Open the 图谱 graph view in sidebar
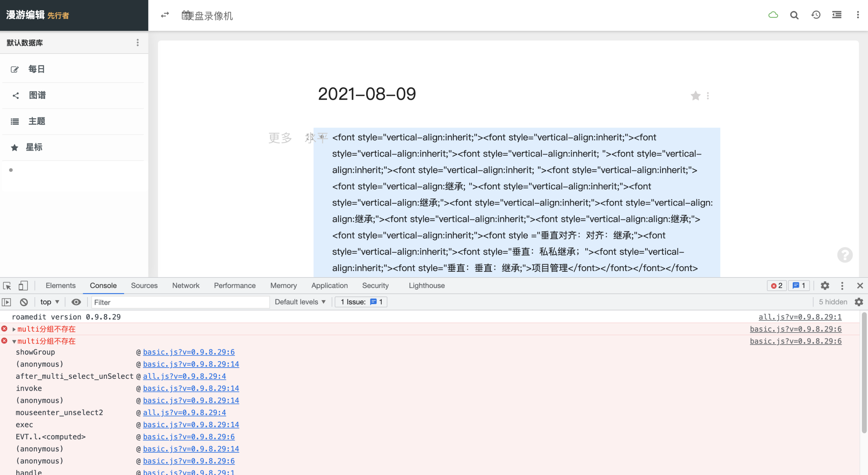 [x=16, y=95]
